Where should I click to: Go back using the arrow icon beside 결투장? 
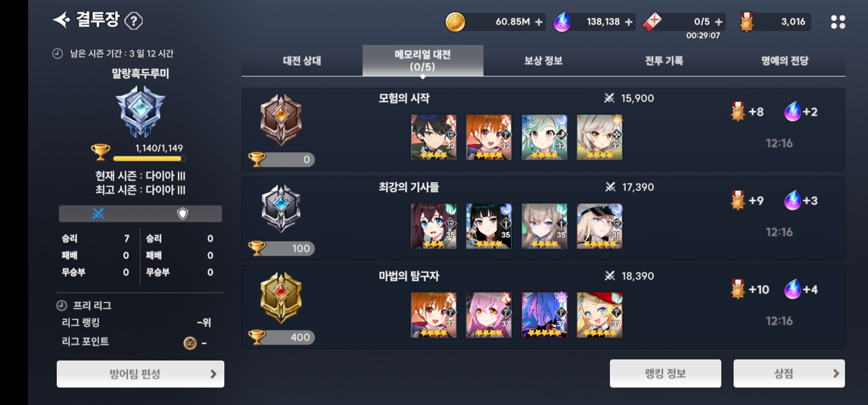coord(61,20)
